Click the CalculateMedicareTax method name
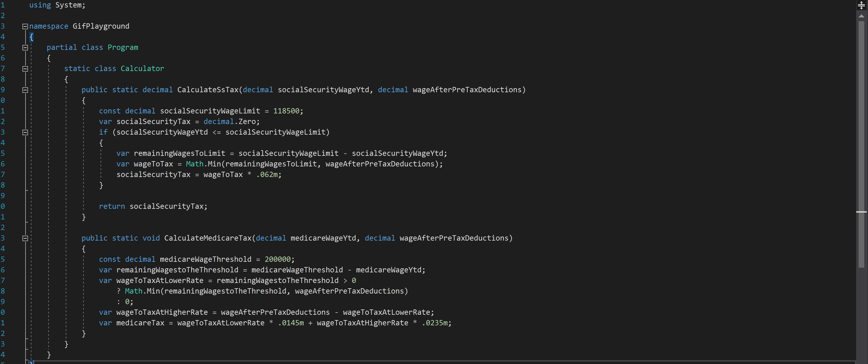 tap(208, 238)
